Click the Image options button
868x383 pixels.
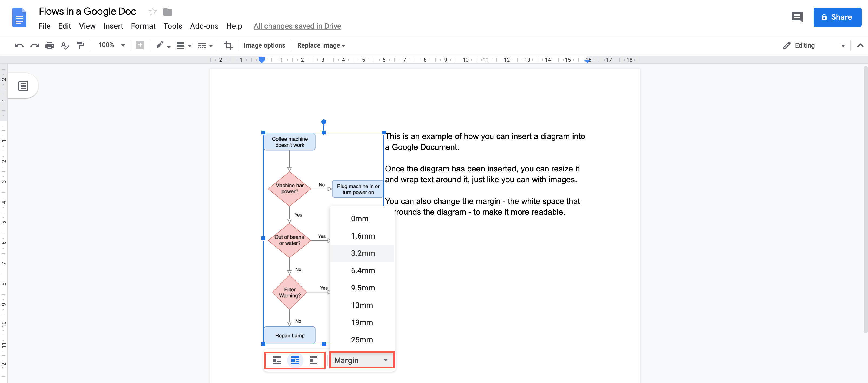[265, 45]
